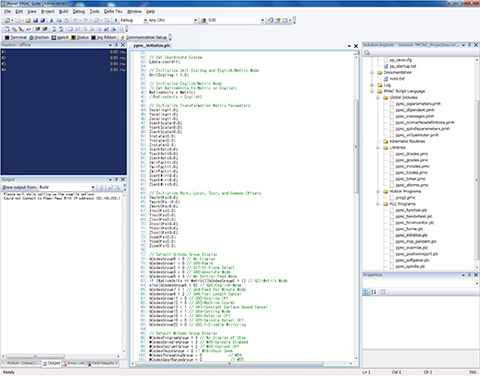Collapse the Global Includes folder
Viewport: 480px width, 376px height.
point(378,98)
